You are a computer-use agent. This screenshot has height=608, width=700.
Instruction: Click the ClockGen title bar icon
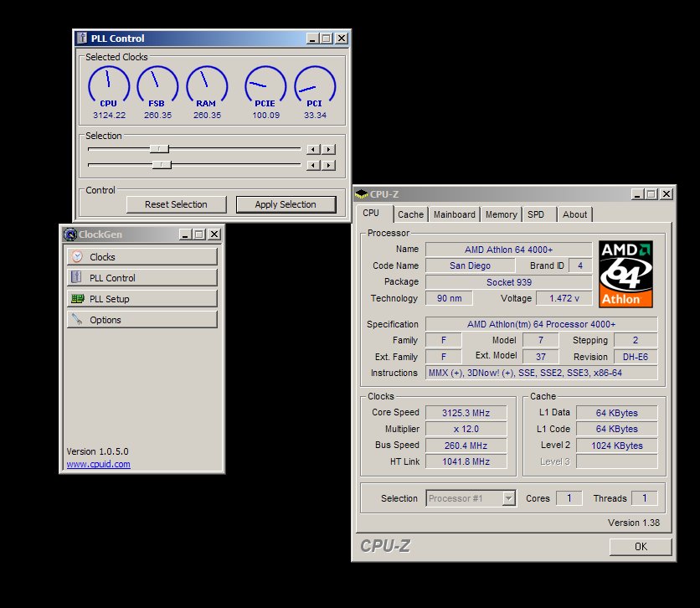coord(70,234)
